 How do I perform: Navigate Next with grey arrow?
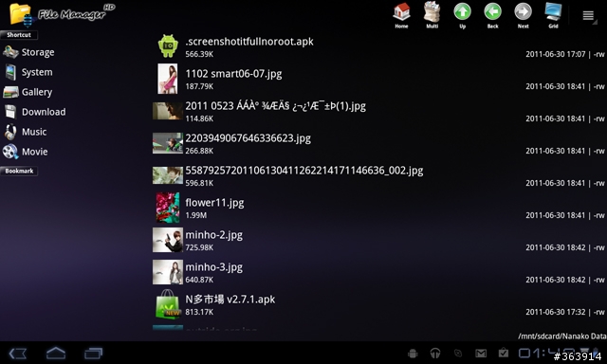click(x=523, y=15)
